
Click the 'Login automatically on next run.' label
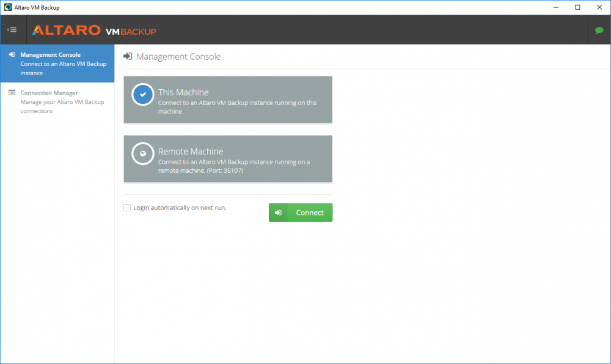180,208
